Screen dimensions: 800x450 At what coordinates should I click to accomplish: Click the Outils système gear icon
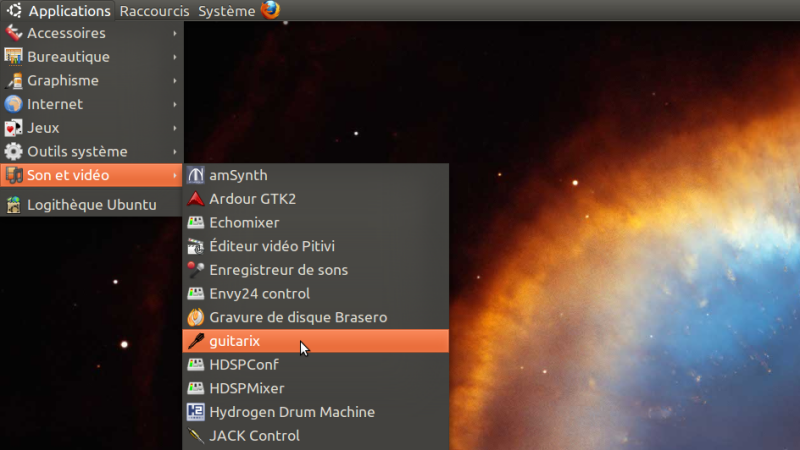(13, 152)
